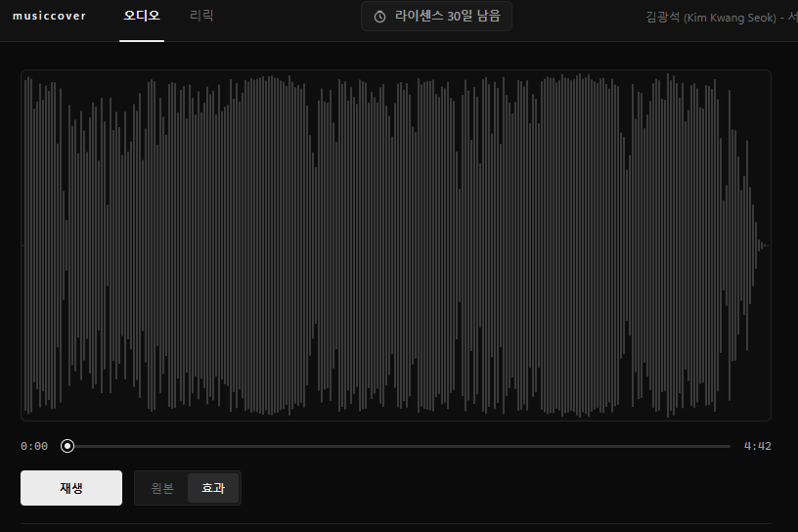Click the playback position slider handle

tap(67, 446)
